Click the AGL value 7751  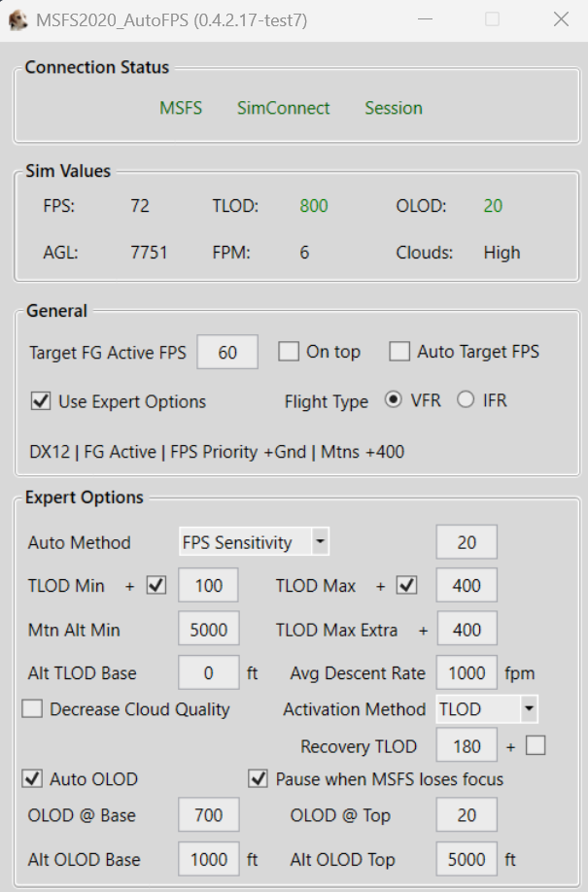(149, 252)
